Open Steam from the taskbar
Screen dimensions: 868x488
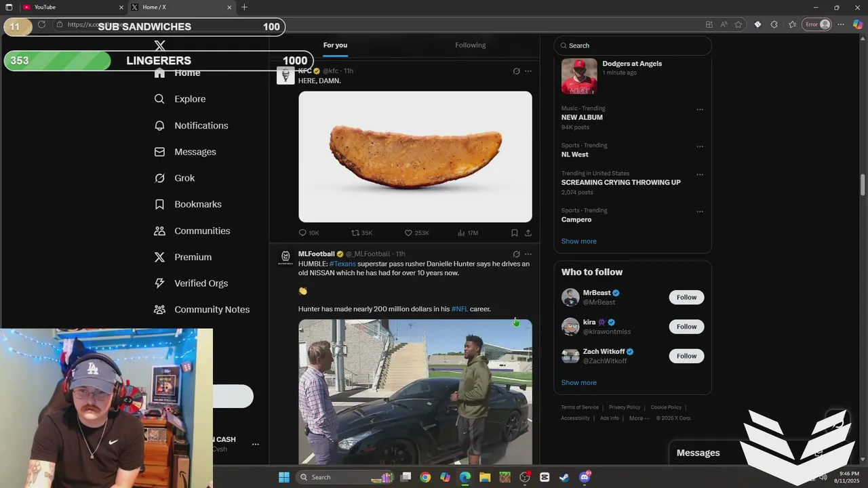564,477
